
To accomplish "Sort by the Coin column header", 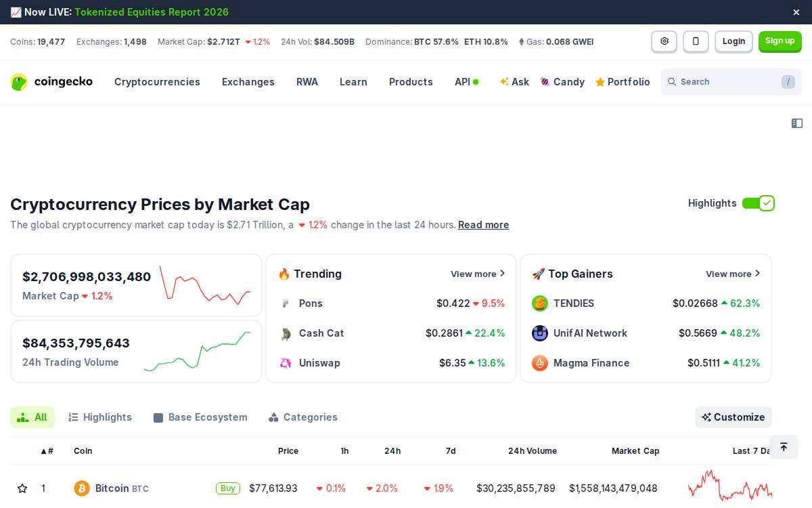I will (83, 451).
